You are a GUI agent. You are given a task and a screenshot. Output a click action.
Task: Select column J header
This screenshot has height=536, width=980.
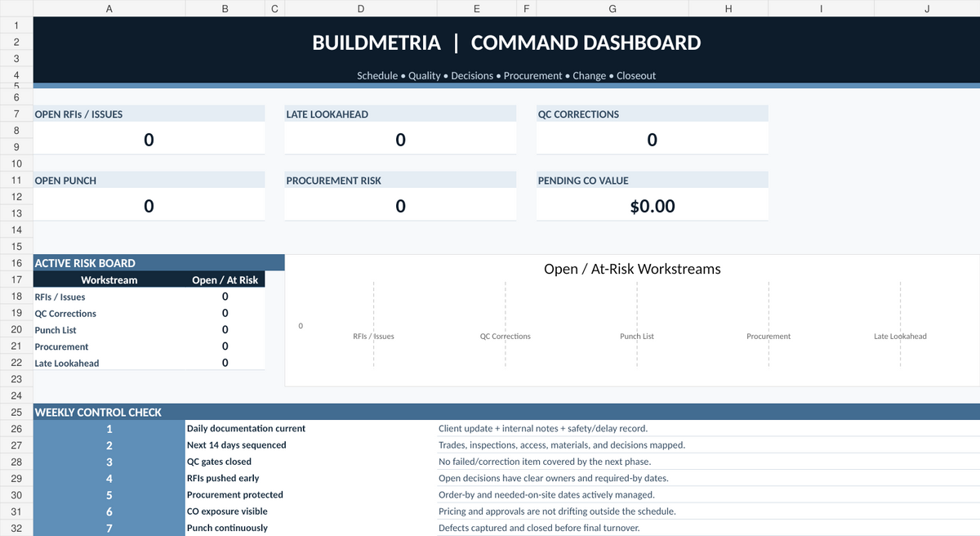coord(926,8)
